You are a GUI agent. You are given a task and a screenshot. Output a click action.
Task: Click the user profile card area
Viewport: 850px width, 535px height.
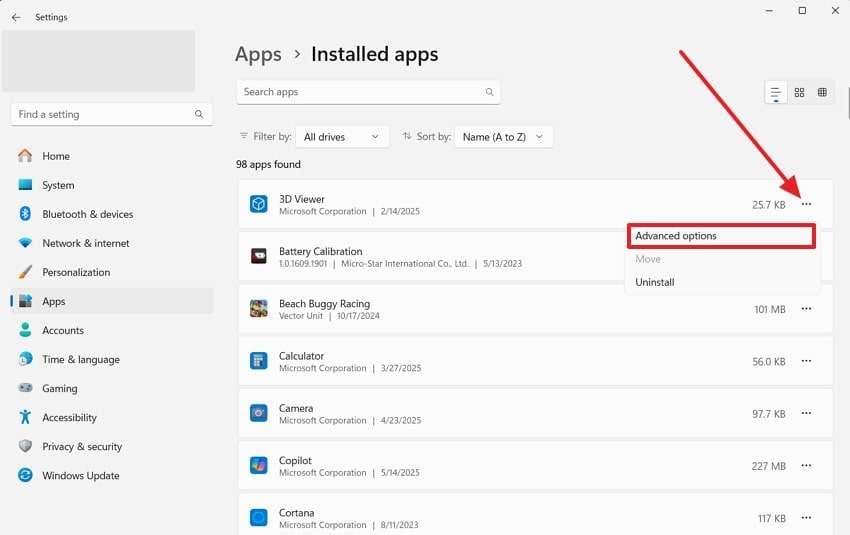coord(99,61)
